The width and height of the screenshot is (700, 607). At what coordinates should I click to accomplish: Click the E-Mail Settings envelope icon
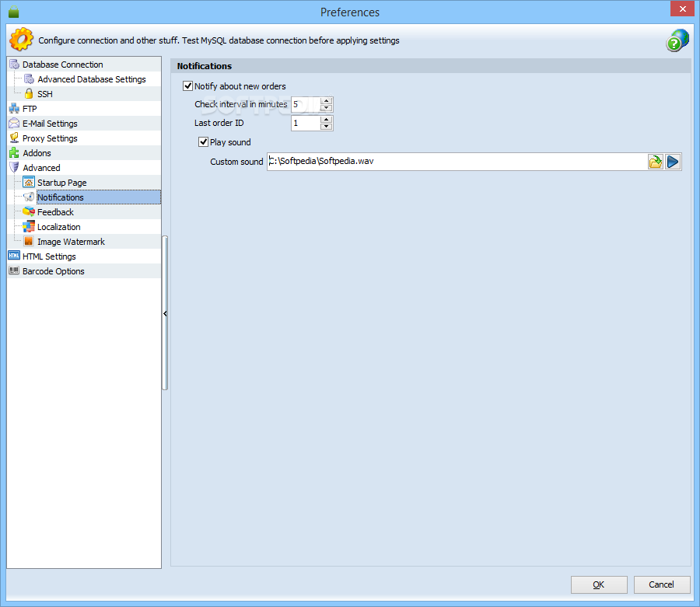click(x=14, y=123)
